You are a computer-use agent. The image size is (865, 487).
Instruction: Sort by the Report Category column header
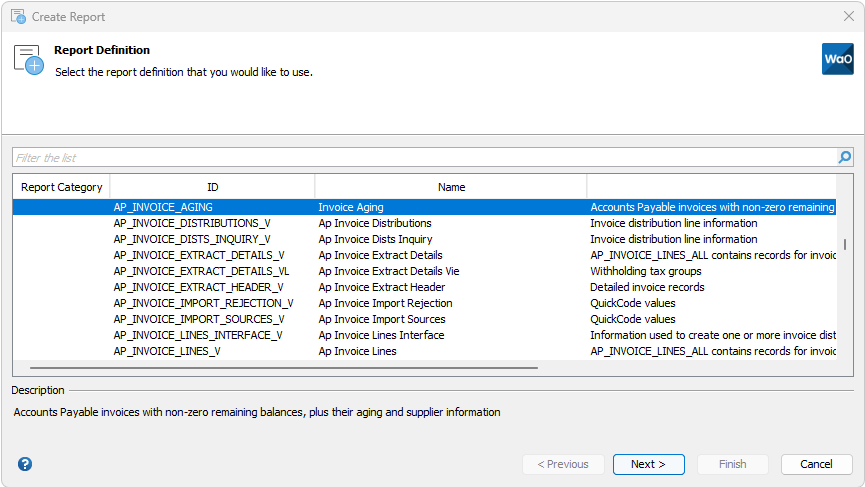(x=61, y=187)
